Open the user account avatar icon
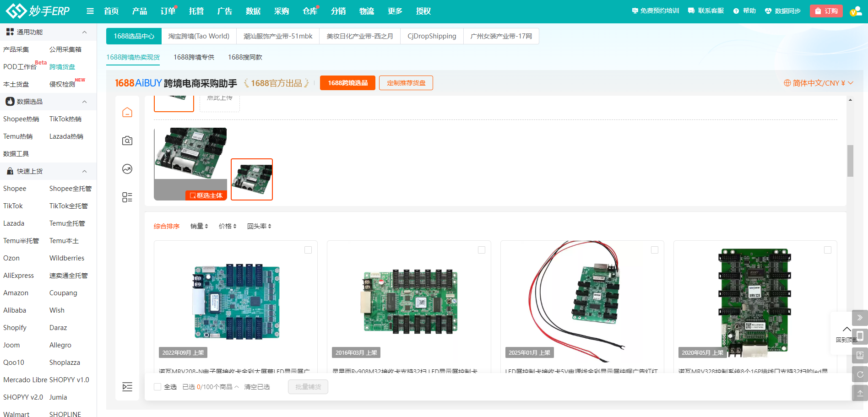The width and height of the screenshot is (868, 417). click(x=856, y=11)
